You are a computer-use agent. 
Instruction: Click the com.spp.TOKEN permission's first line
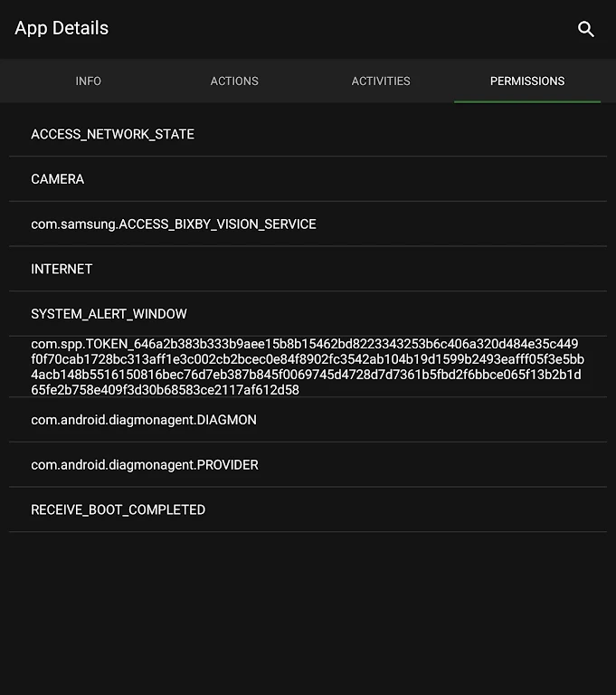(304, 344)
